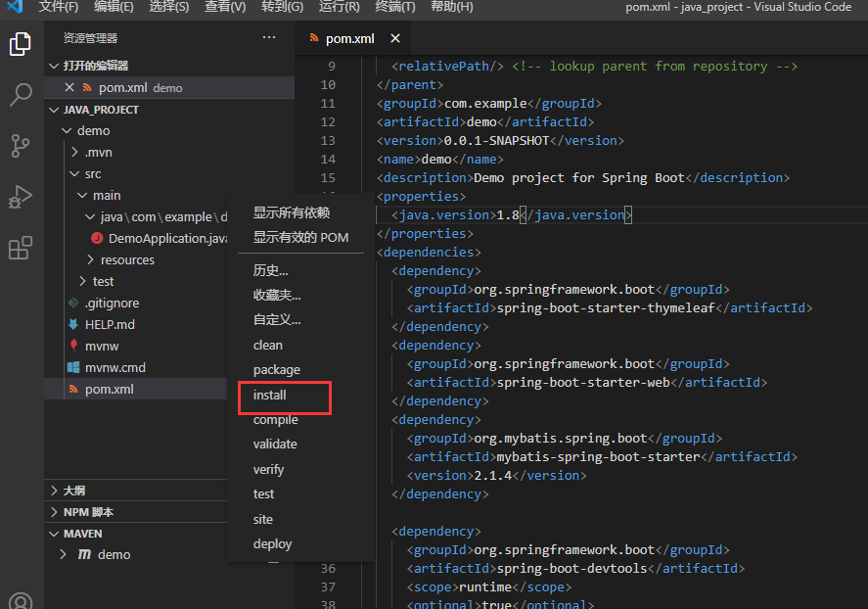The image size is (868, 609).
Task: Open the 运行(R) menu
Action: [x=340, y=7]
